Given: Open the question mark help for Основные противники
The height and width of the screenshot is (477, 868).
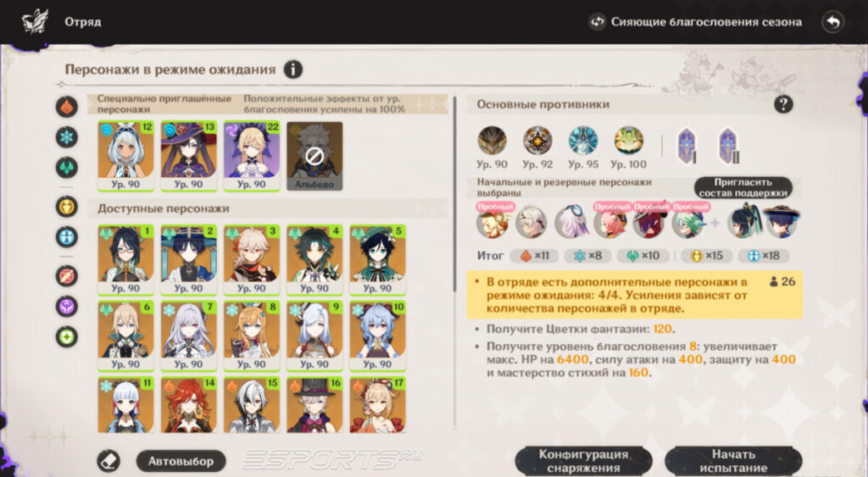Looking at the screenshot, I should (x=782, y=104).
